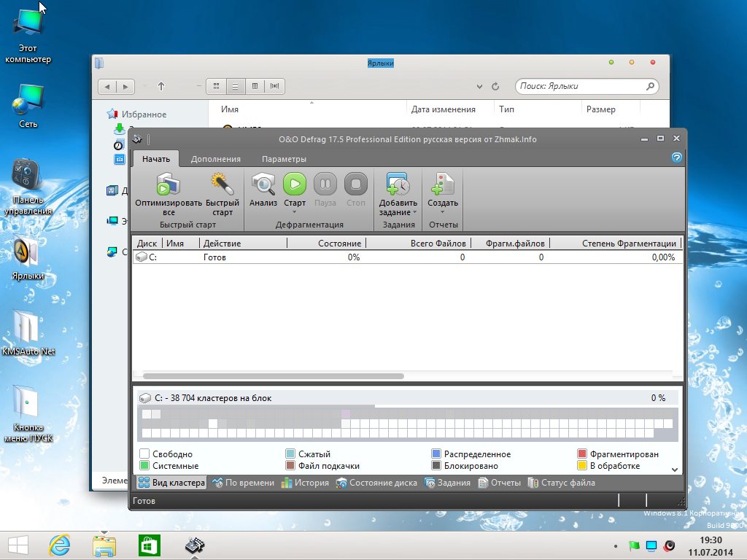This screenshot has width=747, height=560.
Task: Select cover flow view in Ярлыки window
Action: tap(274, 86)
